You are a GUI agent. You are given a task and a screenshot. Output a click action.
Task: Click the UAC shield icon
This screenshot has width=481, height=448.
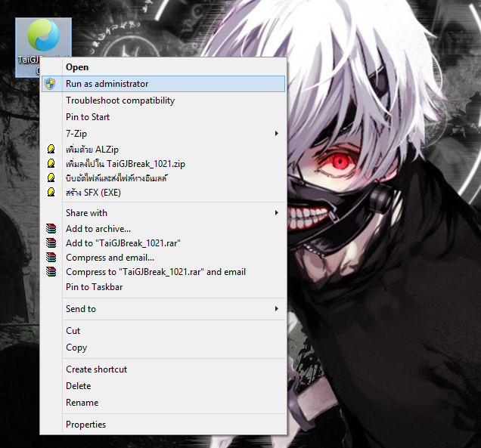coord(50,84)
